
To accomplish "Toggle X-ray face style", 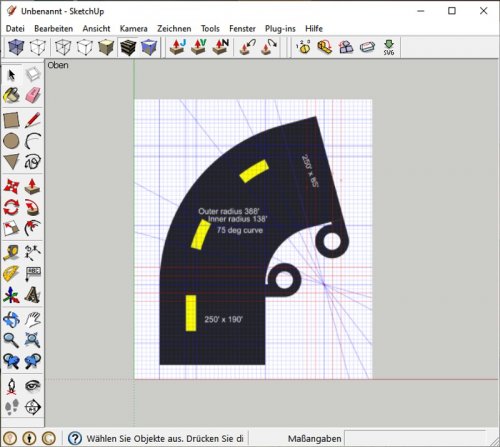I will pyautogui.click(x=16, y=47).
